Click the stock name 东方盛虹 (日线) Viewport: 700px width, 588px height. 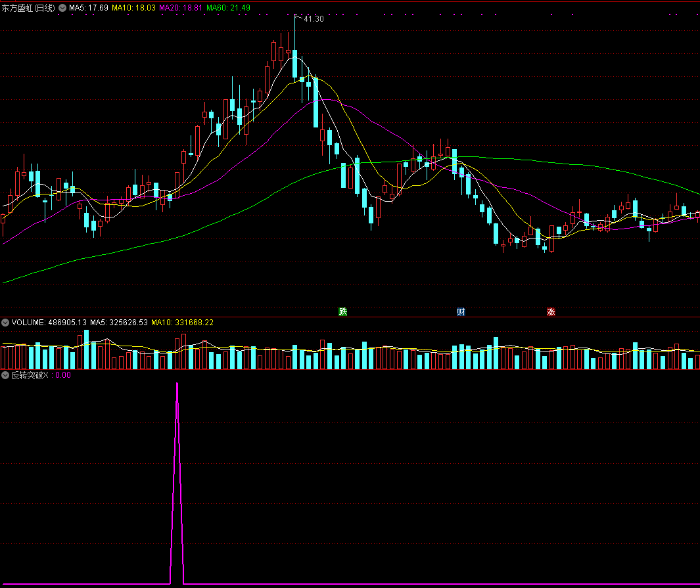(x=28, y=8)
